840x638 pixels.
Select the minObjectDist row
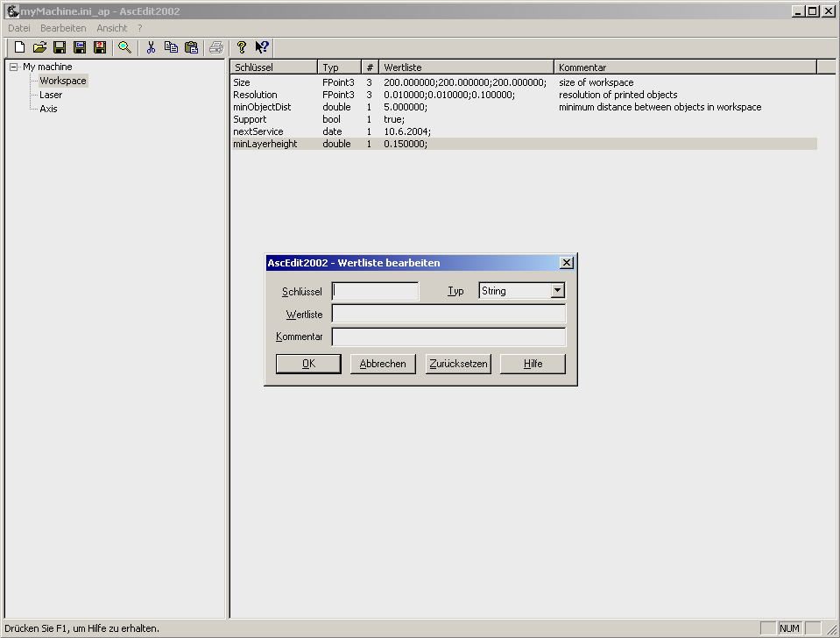(524, 107)
